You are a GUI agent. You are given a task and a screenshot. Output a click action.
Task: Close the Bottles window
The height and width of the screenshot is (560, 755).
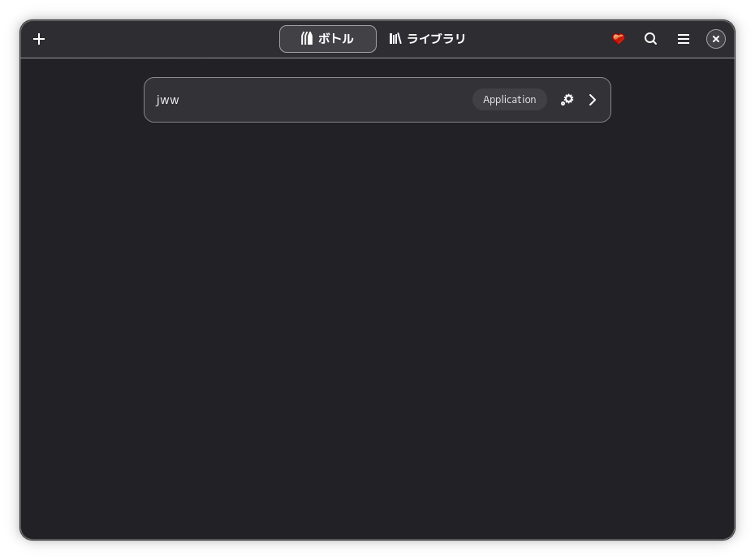point(716,39)
